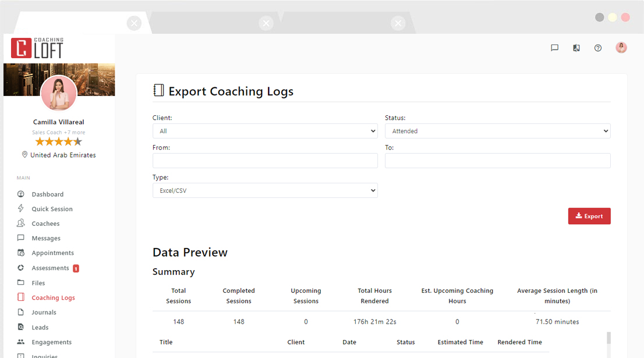Open Messages in the sidebar
This screenshot has height=358, width=644.
point(47,238)
